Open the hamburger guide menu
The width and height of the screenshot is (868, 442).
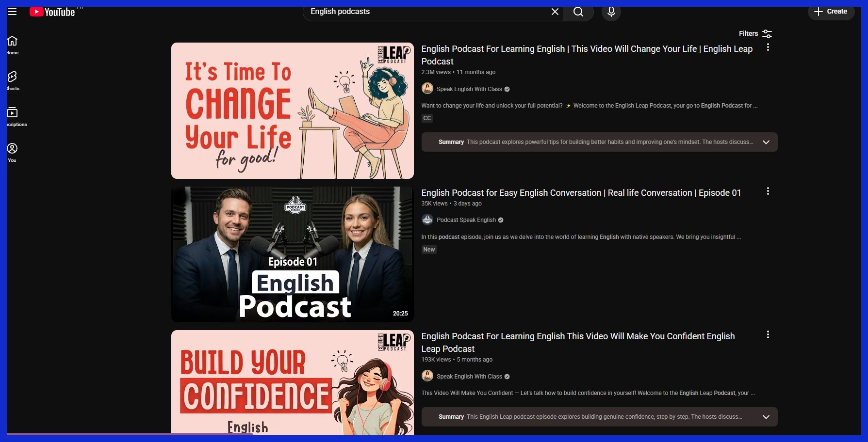click(x=12, y=12)
